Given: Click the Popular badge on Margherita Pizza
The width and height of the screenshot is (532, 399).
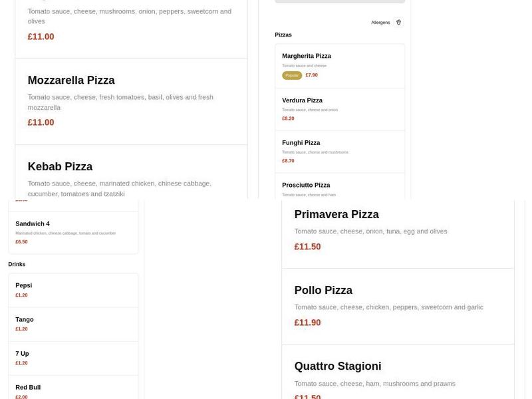Looking at the screenshot, I should click(x=291, y=75).
